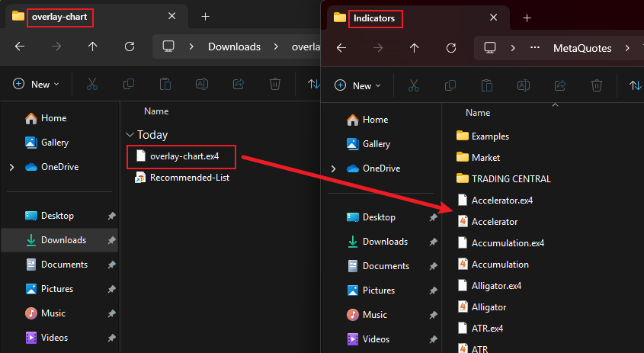Click Up arrow in overlay-chart window
The height and width of the screenshot is (353, 644).
(93, 47)
